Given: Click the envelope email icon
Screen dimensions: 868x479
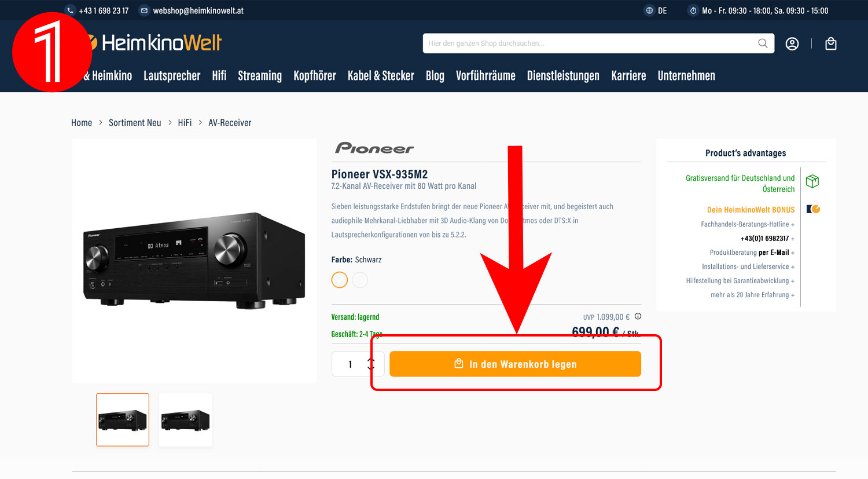Looking at the screenshot, I should click(144, 10).
